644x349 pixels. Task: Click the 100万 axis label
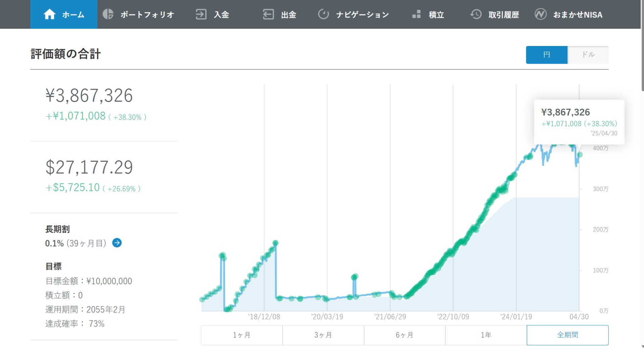tap(600, 270)
